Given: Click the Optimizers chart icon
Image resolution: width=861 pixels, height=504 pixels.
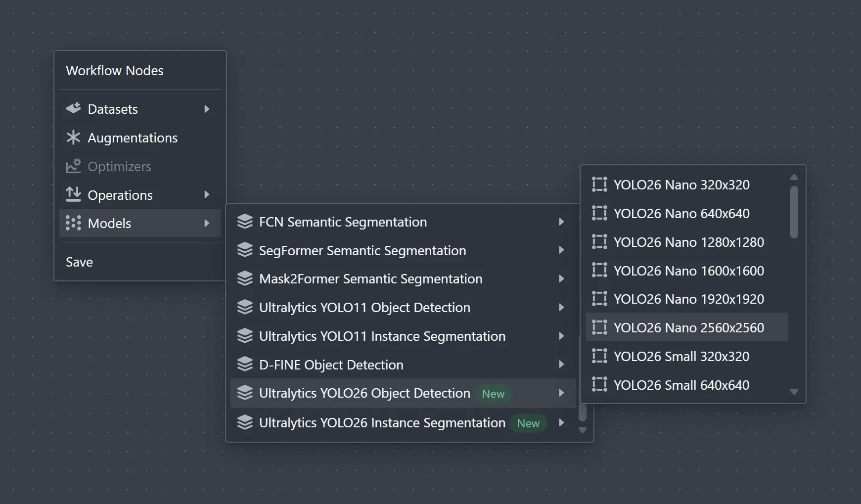Looking at the screenshot, I should pyautogui.click(x=73, y=166).
